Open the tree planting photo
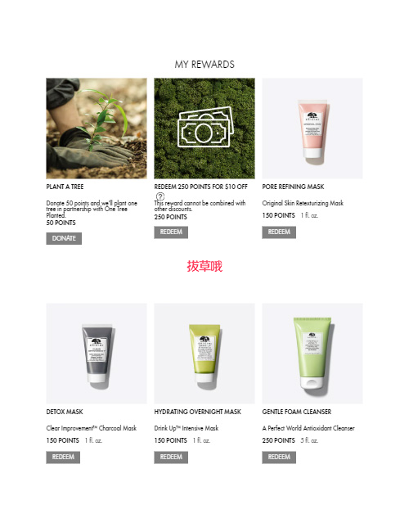This screenshot has width=409, height=532. click(x=97, y=128)
